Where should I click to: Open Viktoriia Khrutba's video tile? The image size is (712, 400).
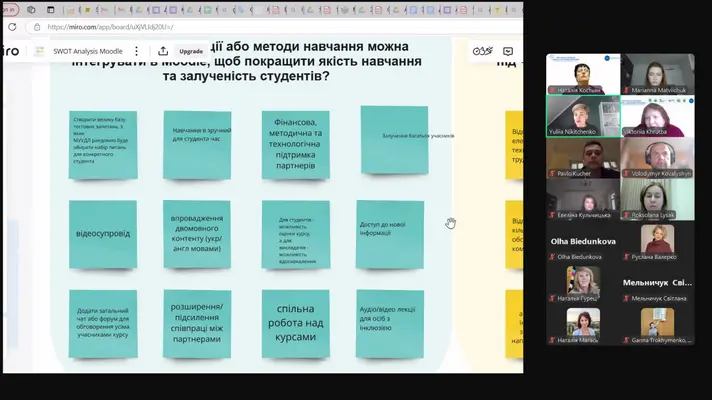pyautogui.click(x=658, y=116)
